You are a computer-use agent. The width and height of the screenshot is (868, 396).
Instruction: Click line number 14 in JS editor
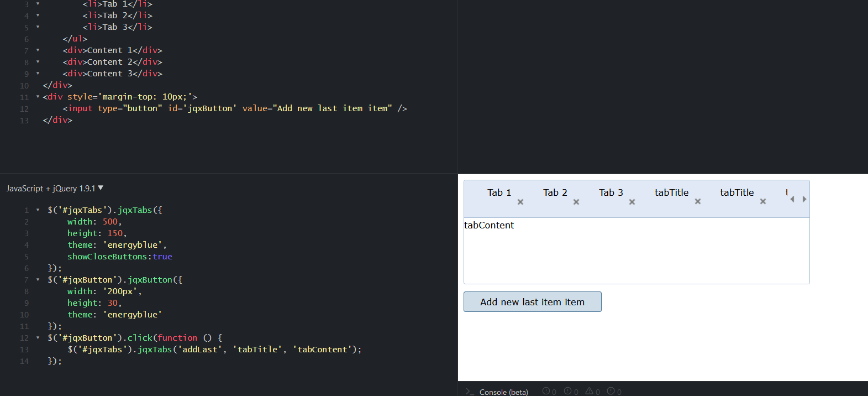pos(24,361)
